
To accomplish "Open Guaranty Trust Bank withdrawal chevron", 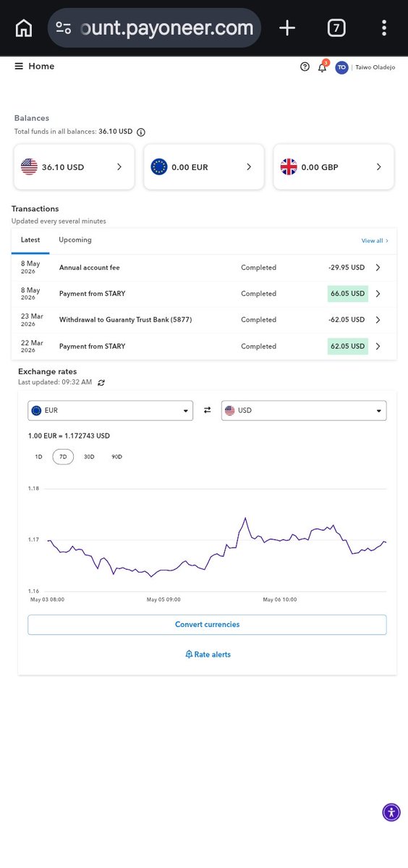I will pyautogui.click(x=378, y=319).
